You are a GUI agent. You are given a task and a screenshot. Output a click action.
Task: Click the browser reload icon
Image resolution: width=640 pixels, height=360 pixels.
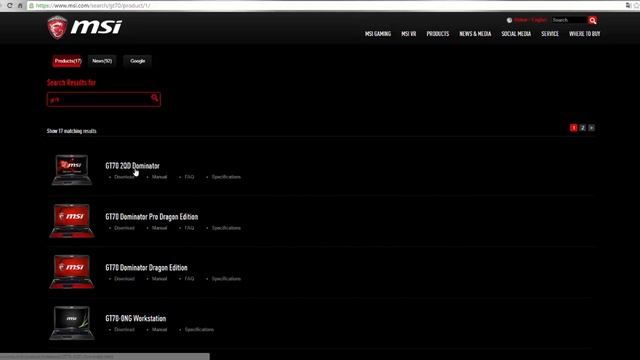pyautogui.click(x=9, y=5)
